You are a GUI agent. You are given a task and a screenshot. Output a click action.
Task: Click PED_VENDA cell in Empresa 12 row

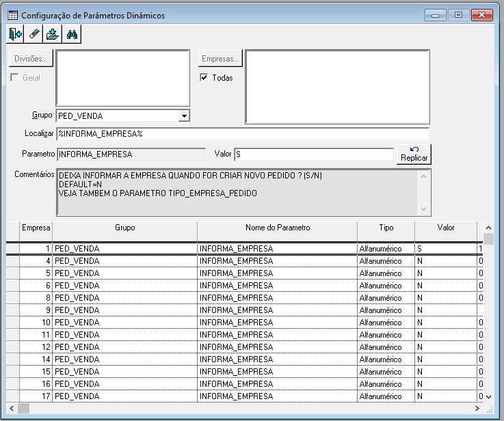[124, 347]
